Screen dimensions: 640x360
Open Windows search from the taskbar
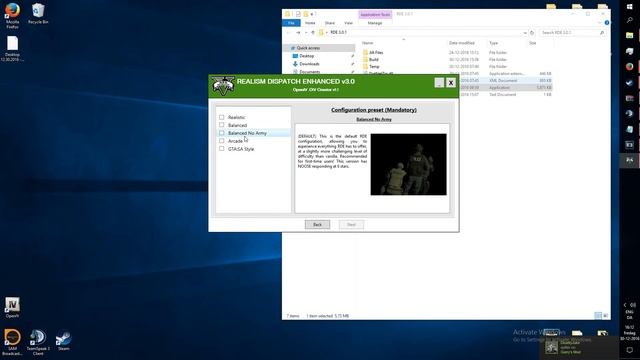tap(629, 20)
